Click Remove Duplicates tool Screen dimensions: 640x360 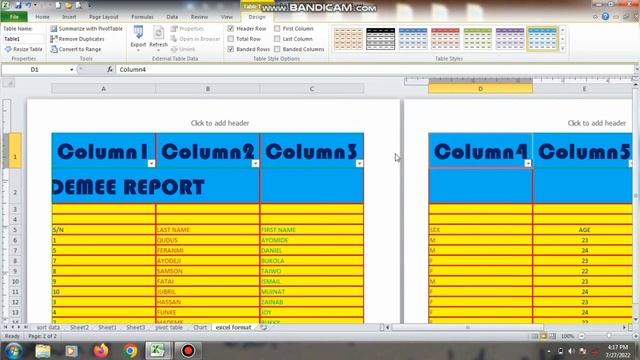click(77, 39)
